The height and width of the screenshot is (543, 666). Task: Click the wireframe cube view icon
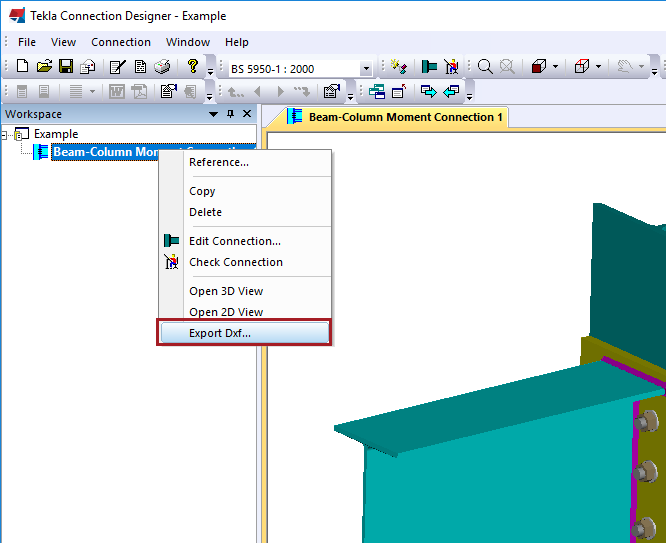point(582,66)
